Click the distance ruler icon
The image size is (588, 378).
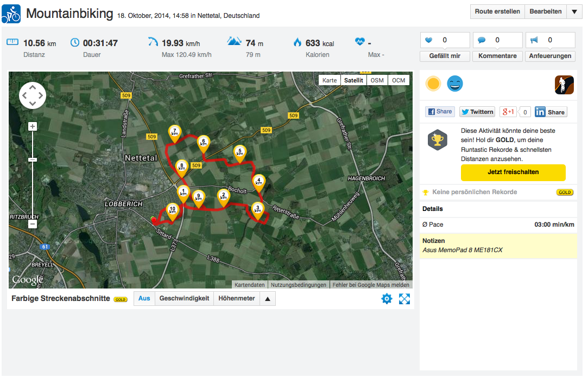coord(12,42)
